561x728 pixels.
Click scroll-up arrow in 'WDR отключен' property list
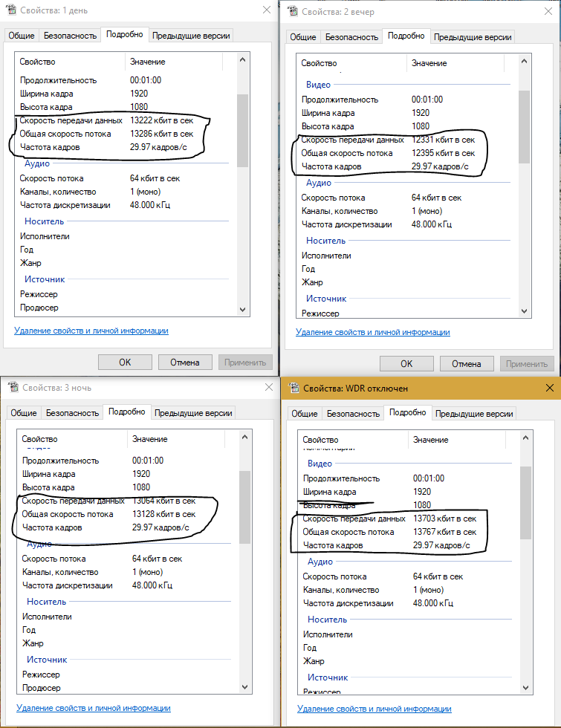click(x=525, y=440)
